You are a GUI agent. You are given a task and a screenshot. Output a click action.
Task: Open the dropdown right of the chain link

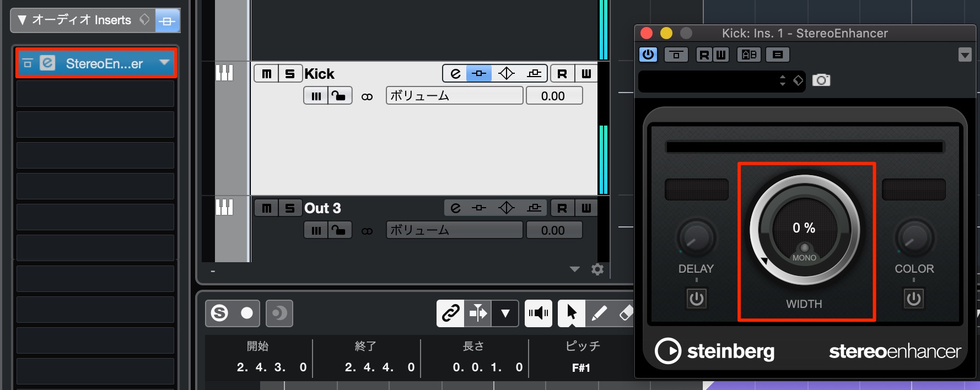tap(505, 313)
